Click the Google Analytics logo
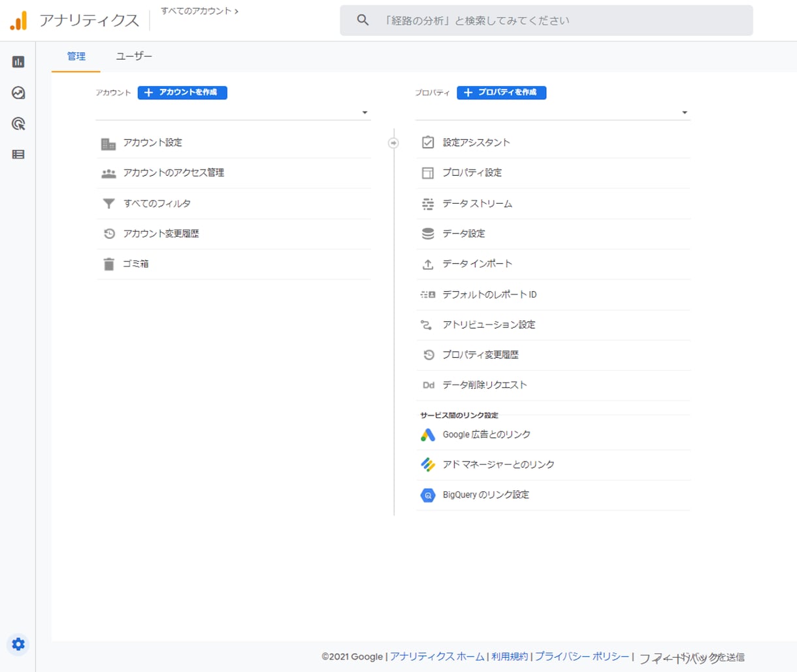 coord(19,20)
